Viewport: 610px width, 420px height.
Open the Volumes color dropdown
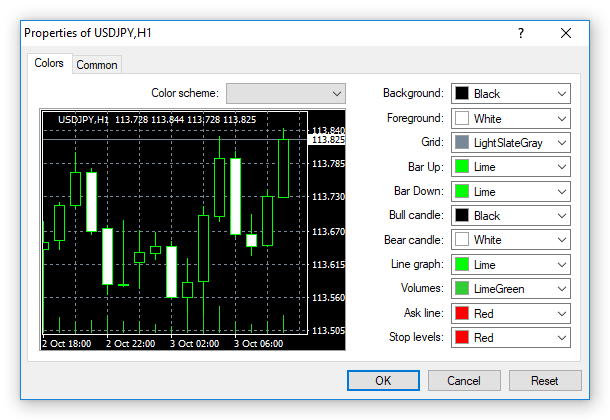(x=511, y=289)
